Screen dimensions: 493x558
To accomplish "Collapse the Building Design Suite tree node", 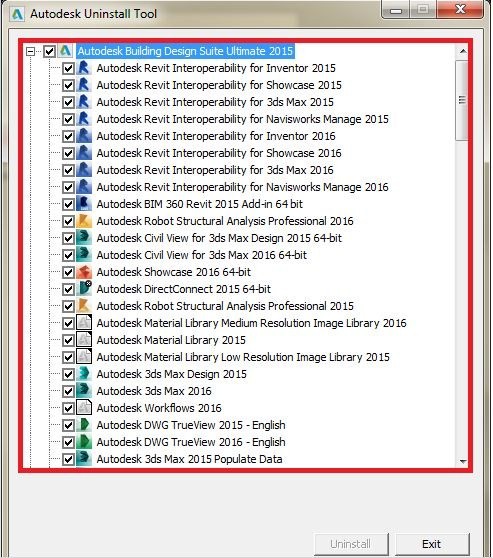I will 31,51.
